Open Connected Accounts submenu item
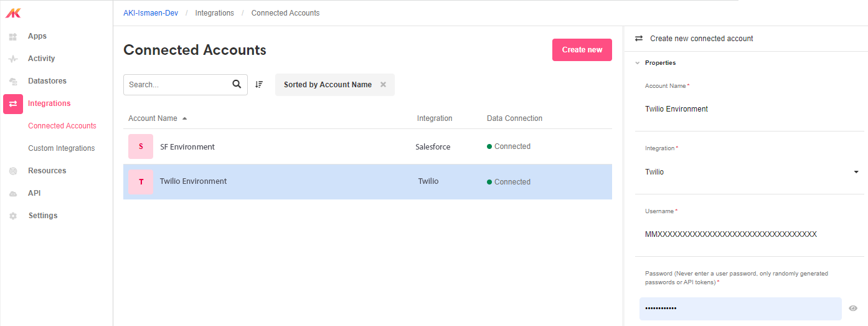This screenshot has width=868, height=326. click(x=62, y=126)
